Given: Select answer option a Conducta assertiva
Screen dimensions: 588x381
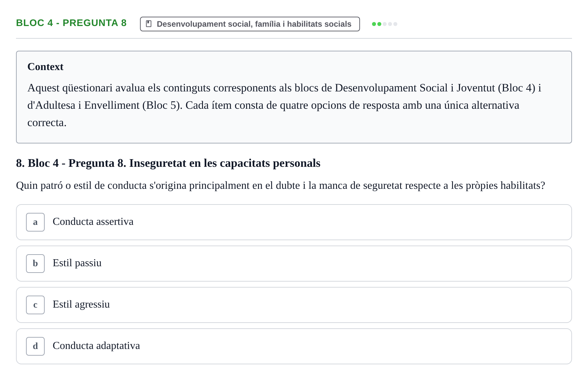Looking at the screenshot, I should click(294, 222).
